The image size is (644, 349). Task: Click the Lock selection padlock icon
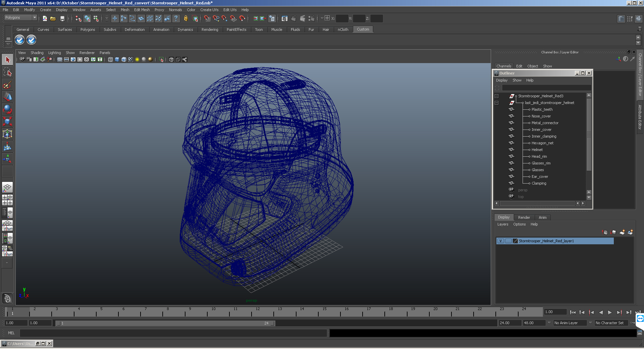(185, 18)
